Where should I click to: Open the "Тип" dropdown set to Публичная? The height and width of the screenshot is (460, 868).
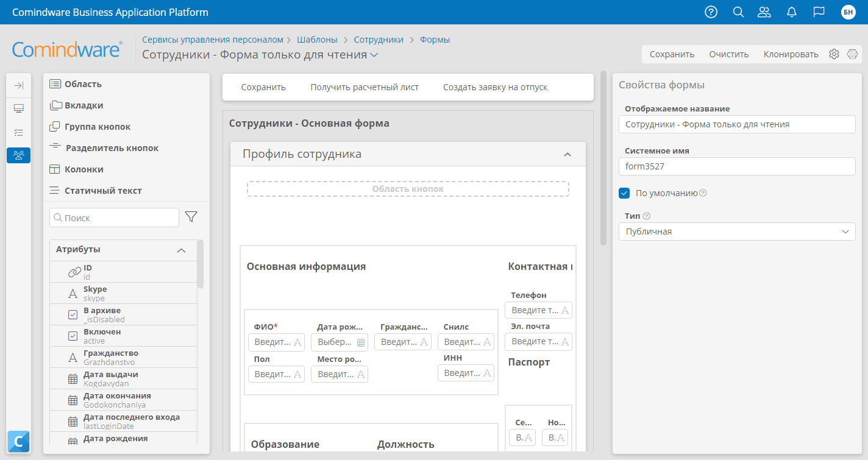pyautogui.click(x=736, y=232)
